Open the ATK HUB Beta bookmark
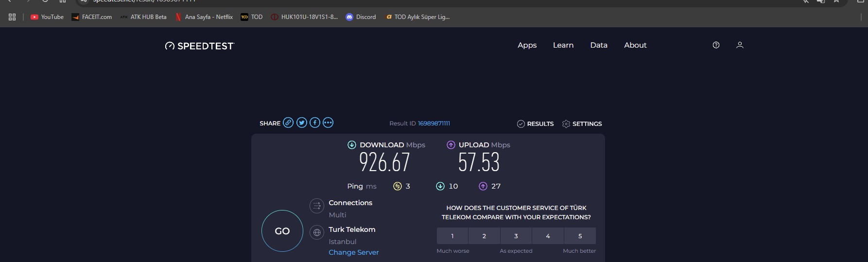Image resolution: width=868 pixels, height=262 pixels. [x=143, y=17]
